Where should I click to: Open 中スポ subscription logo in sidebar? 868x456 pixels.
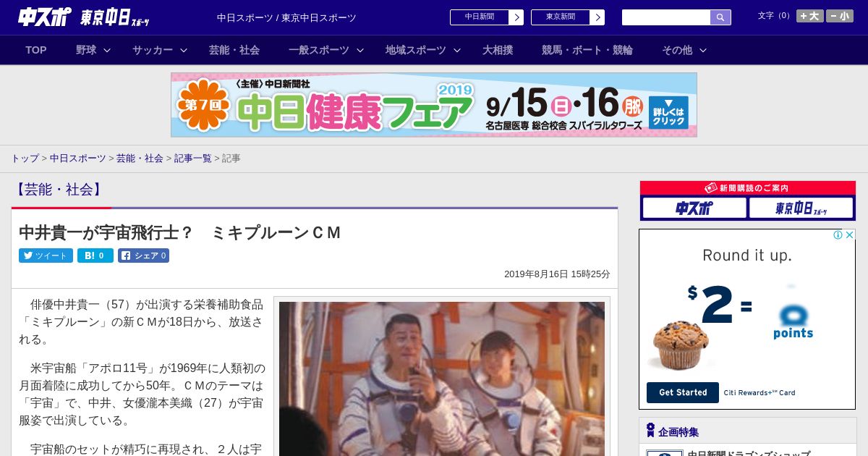coord(694,208)
